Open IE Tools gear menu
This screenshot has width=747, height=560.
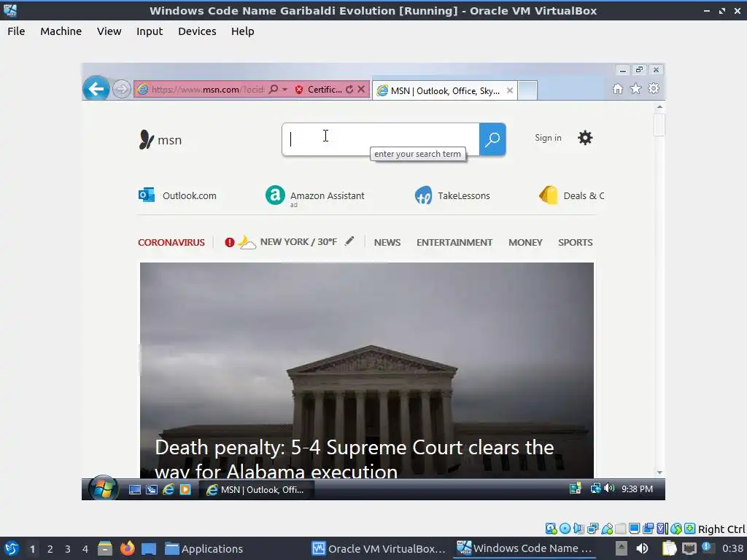[654, 88]
